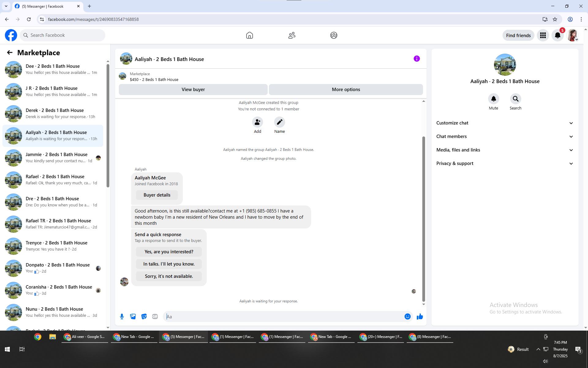This screenshot has height=368, width=588.
Task: Open Dre 2 Beds 1 Bath House chat
Action: (x=53, y=202)
